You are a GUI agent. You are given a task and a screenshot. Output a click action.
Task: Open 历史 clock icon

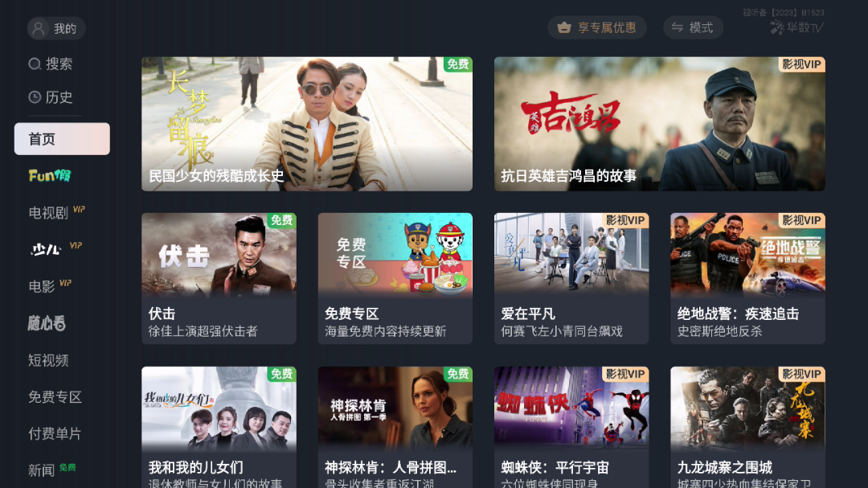[x=35, y=97]
